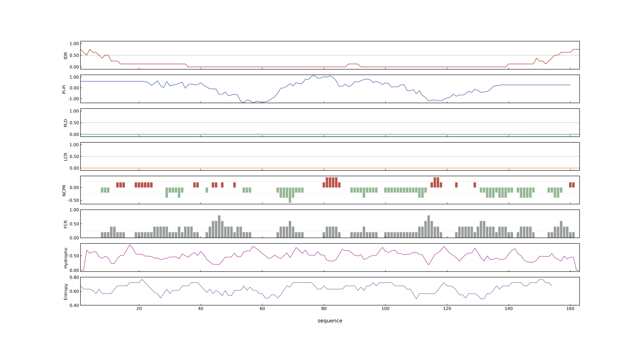Click the Entropy panel axis label
The height and width of the screenshot is (343, 644).
click(66, 292)
